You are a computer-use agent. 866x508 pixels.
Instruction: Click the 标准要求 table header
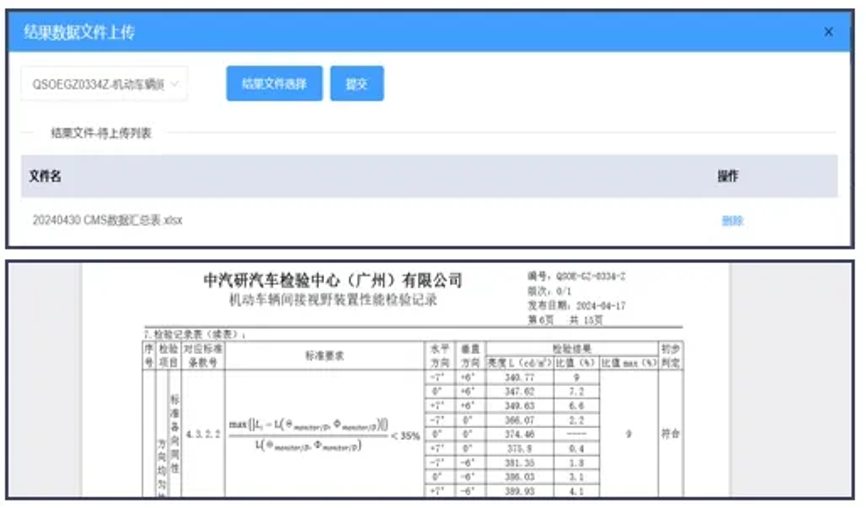pos(324,356)
